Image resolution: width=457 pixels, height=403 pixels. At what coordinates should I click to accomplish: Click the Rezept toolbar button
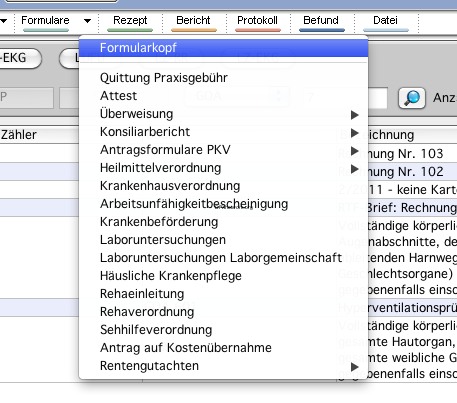point(130,22)
